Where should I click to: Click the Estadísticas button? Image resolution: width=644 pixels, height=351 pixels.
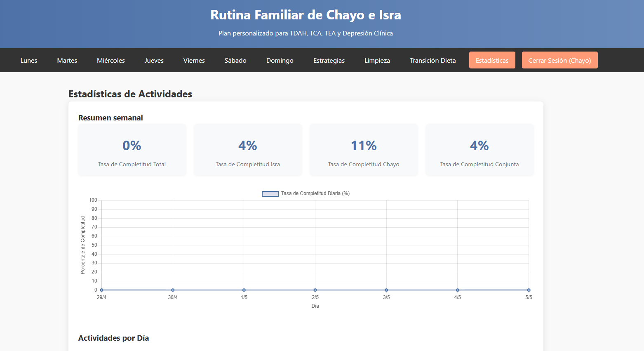tap(492, 60)
